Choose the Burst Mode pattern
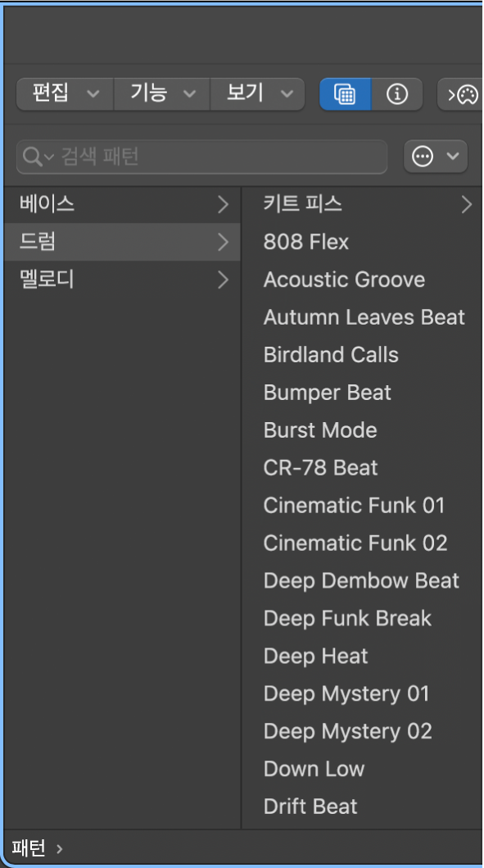The height and width of the screenshot is (868, 484). tap(363, 430)
